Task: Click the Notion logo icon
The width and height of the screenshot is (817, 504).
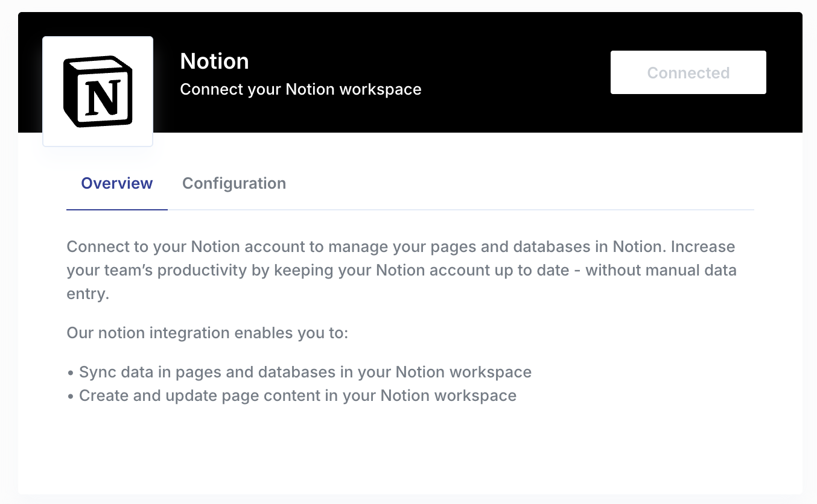Action: pyautogui.click(x=98, y=92)
